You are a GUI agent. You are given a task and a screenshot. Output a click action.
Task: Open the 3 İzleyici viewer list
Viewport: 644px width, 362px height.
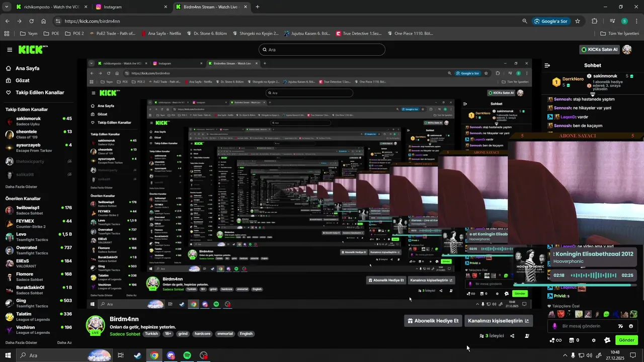click(492, 336)
